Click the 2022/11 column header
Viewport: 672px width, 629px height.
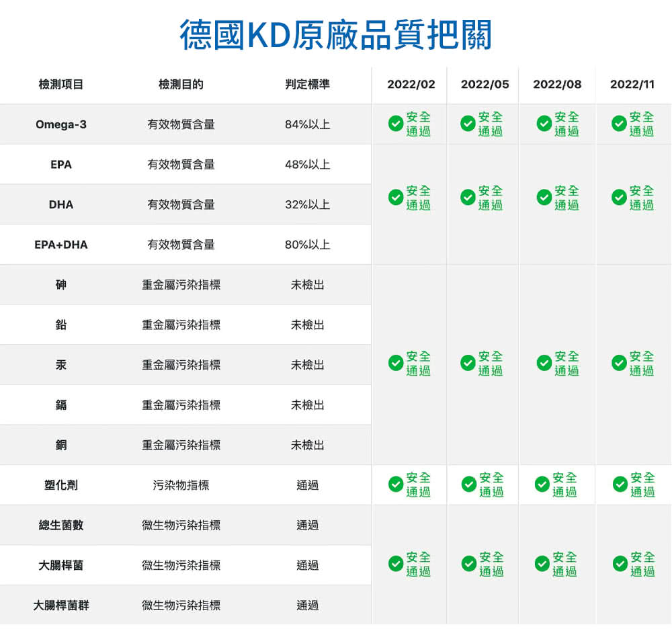(632, 85)
